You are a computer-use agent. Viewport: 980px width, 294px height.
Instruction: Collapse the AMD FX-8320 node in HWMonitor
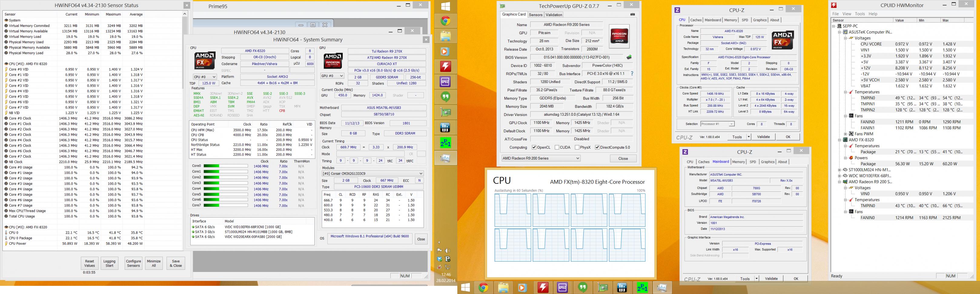pos(839,140)
